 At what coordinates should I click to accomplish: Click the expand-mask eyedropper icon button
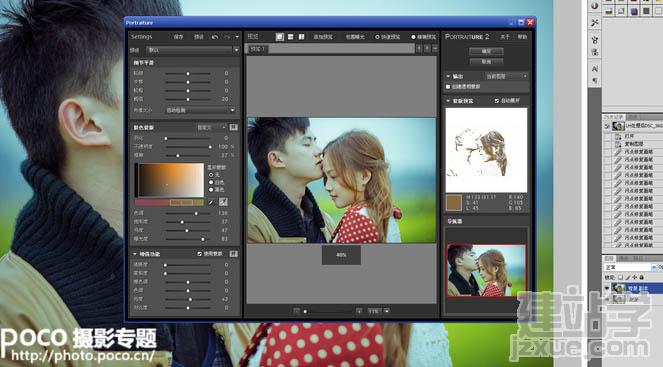point(223,202)
